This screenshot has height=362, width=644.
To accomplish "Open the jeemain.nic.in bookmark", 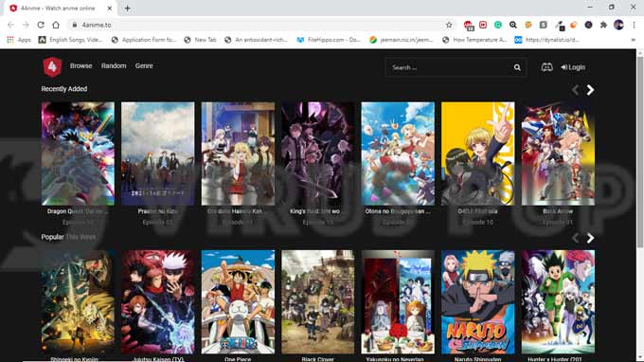I will (401, 40).
